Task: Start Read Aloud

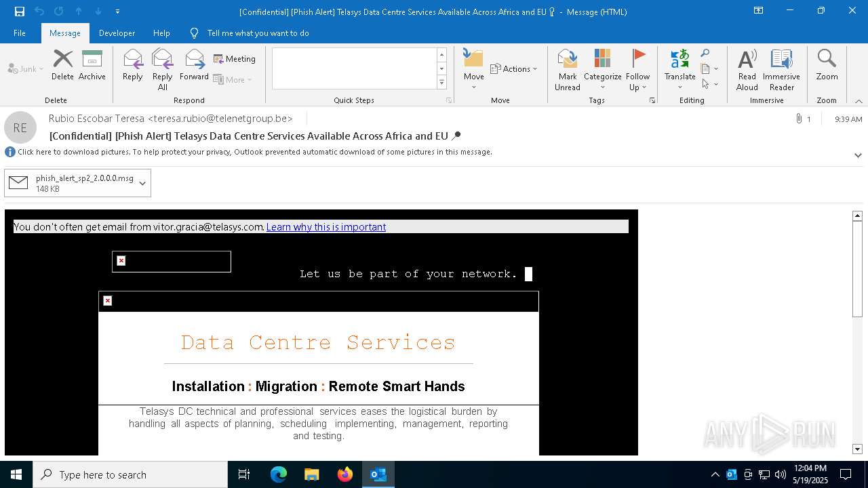Action: click(x=747, y=70)
